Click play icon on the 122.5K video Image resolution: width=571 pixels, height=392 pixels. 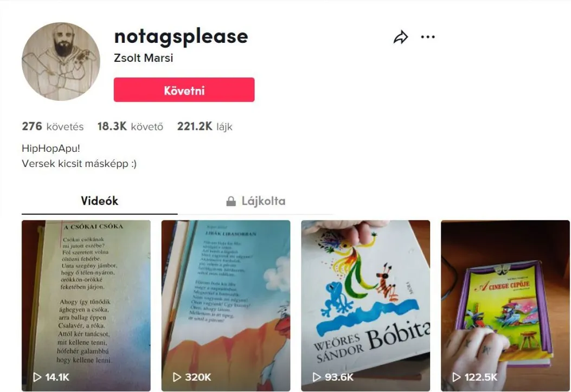[x=457, y=377]
